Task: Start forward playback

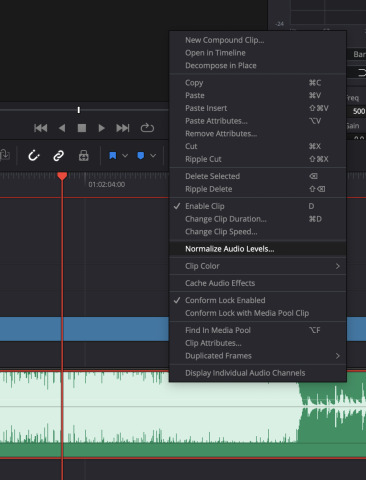Action: pos(102,128)
